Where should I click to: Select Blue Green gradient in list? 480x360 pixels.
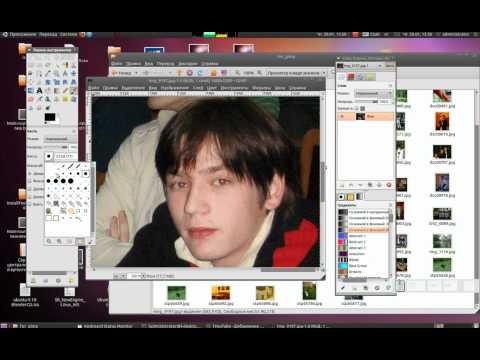[x=363, y=266]
